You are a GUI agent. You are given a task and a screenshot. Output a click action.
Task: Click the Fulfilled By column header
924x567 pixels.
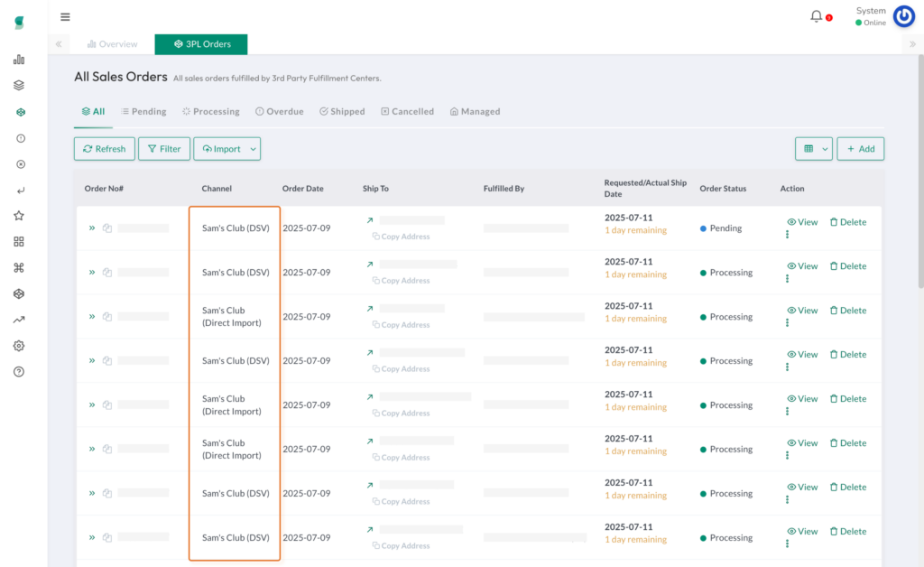point(504,189)
